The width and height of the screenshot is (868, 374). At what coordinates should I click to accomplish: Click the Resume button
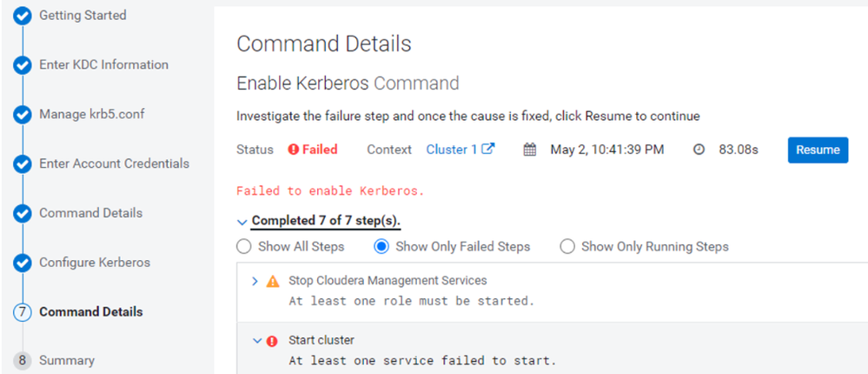pyautogui.click(x=818, y=150)
